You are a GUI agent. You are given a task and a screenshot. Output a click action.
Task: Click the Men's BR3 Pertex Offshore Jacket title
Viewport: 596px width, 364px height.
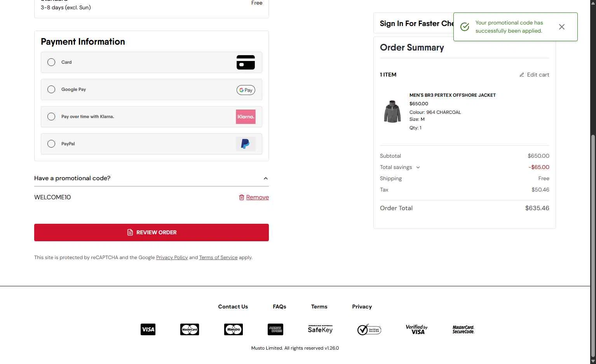(x=453, y=95)
